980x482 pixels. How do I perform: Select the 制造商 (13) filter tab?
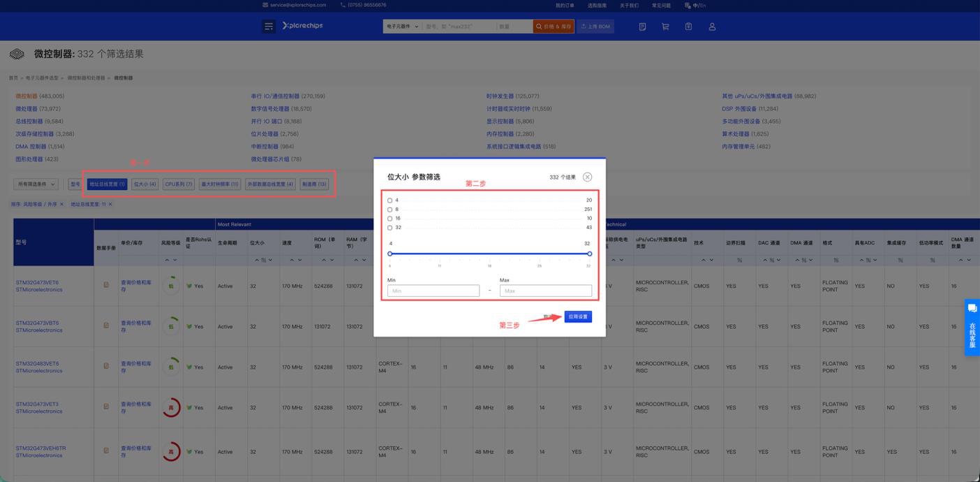click(x=314, y=184)
